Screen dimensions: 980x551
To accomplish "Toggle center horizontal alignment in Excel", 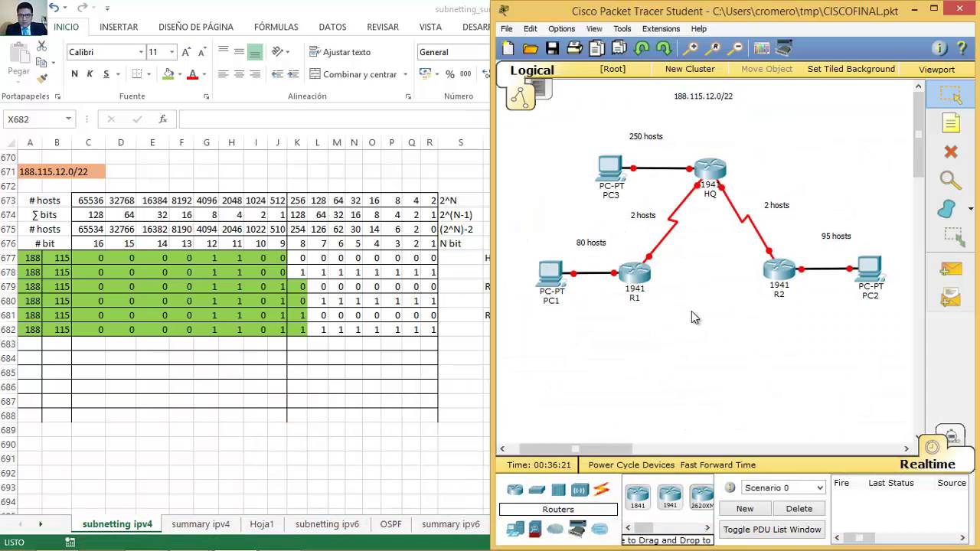I will 239,74.
